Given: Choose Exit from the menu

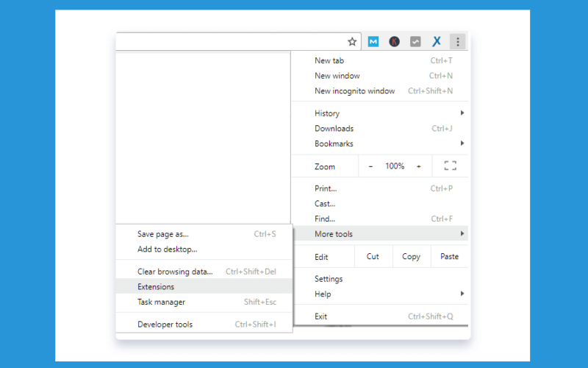Looking at the screenshot, I should click(380, 316).
